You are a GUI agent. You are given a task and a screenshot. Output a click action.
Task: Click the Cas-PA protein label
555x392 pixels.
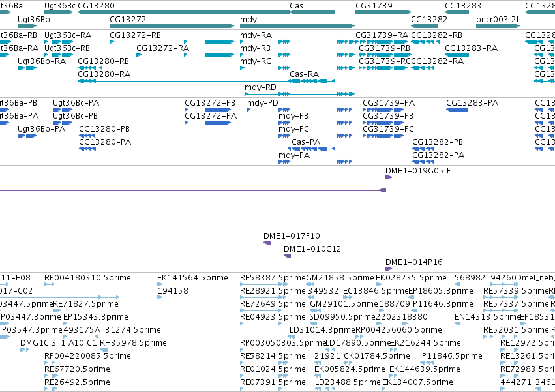(x=306, y=142)
